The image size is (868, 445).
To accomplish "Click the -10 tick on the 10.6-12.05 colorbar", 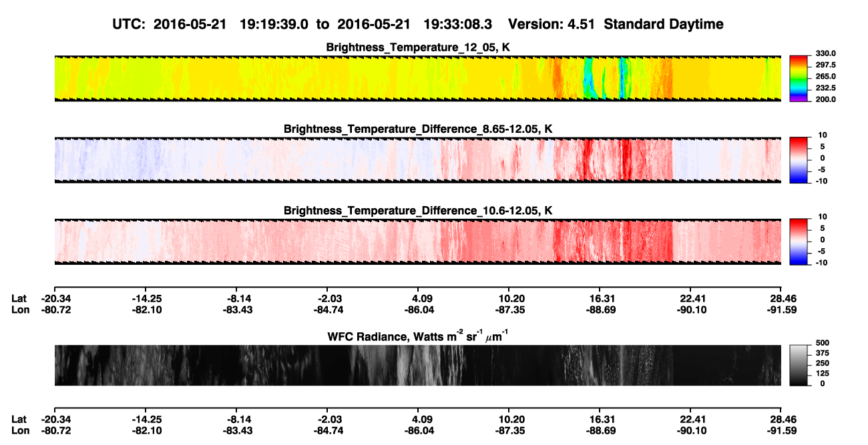I will coord(820,263).
